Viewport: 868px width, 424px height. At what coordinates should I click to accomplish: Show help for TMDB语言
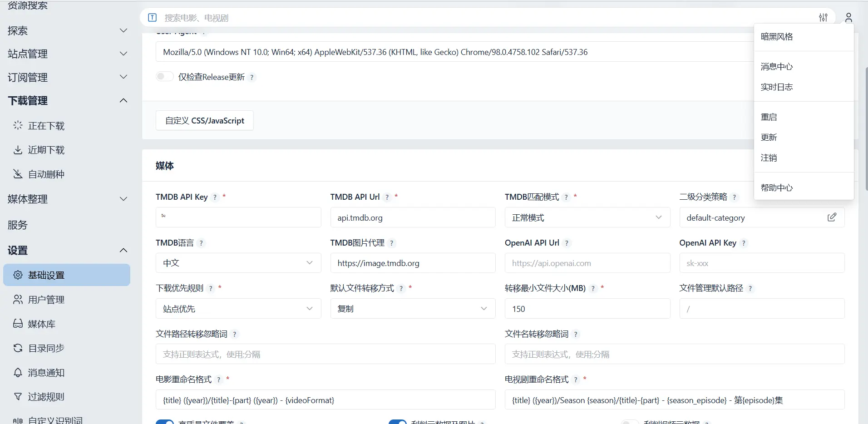(x=201, y=243)
